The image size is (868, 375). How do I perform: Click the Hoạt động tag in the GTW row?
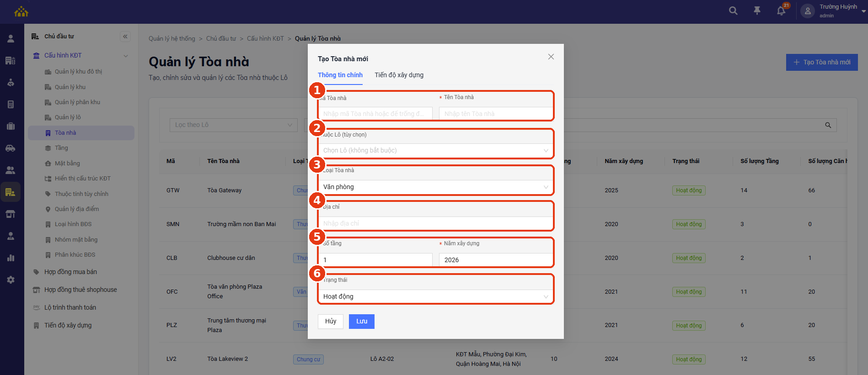tap(689, 190)
